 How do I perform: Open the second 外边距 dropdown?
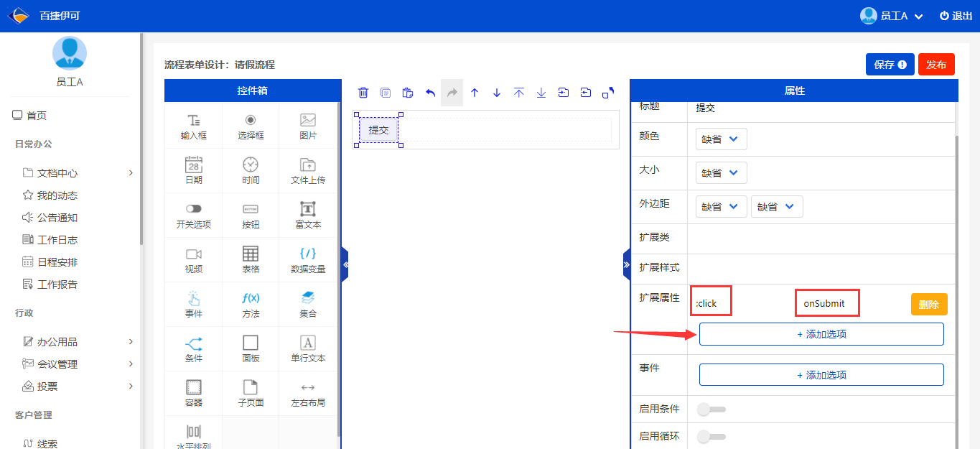(x=777, y=207)
